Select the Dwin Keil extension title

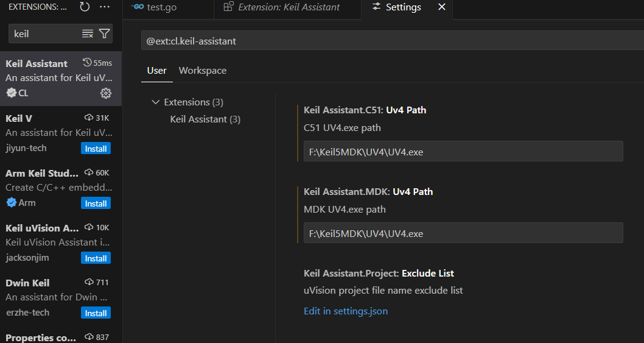pos(27,283)
